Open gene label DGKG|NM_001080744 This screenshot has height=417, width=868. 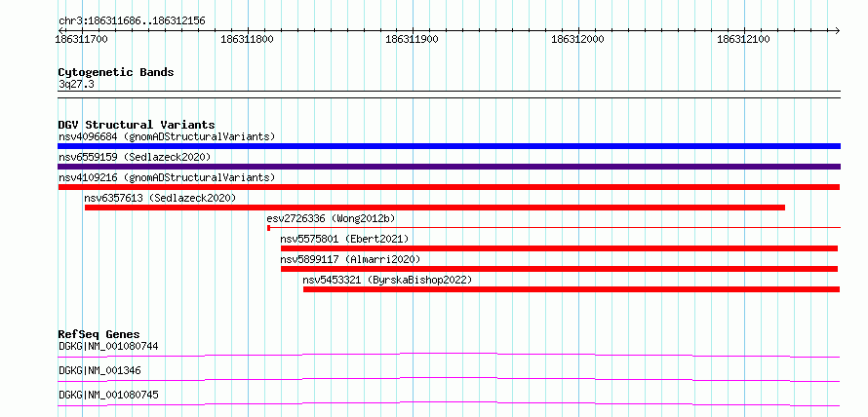(108, 346)
